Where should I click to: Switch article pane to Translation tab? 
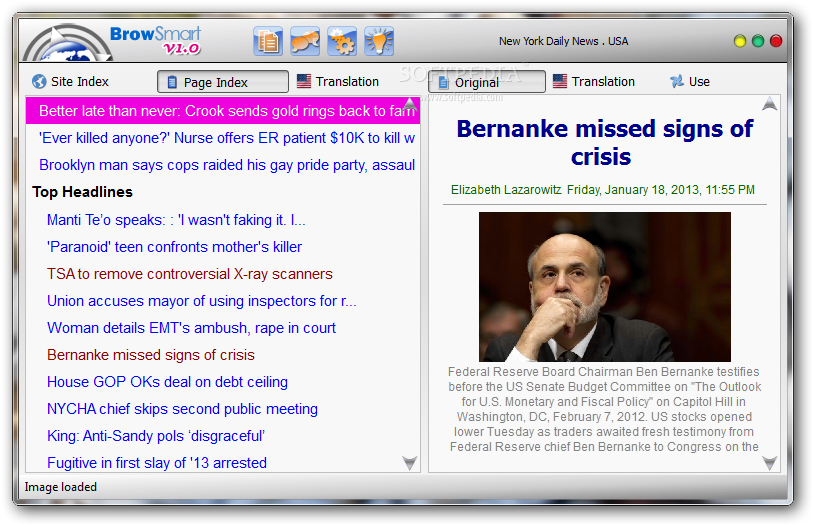594,82
